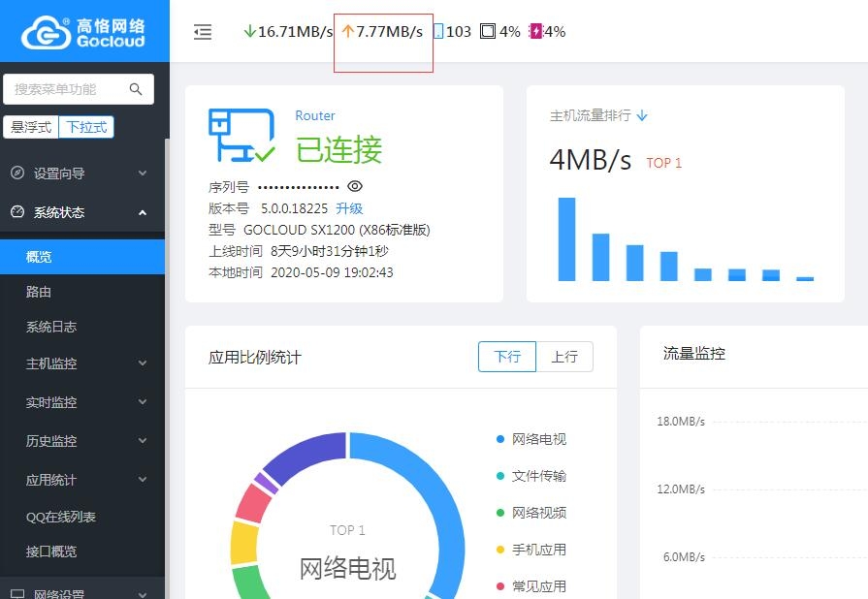This screenshot has width=868, height=599.
Task: Click the router connected status icon
Action: click(x=241, y=136)
